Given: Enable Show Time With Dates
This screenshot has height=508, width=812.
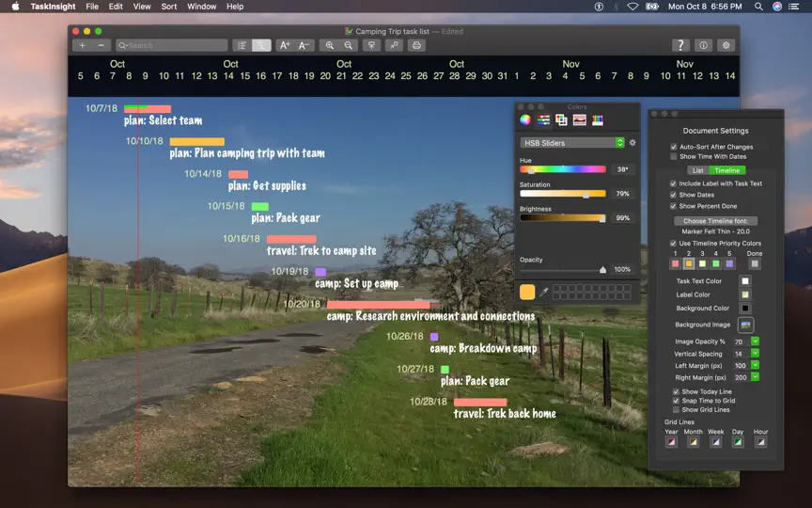Looking at the screenshot, I should click(x=674, y=156).
